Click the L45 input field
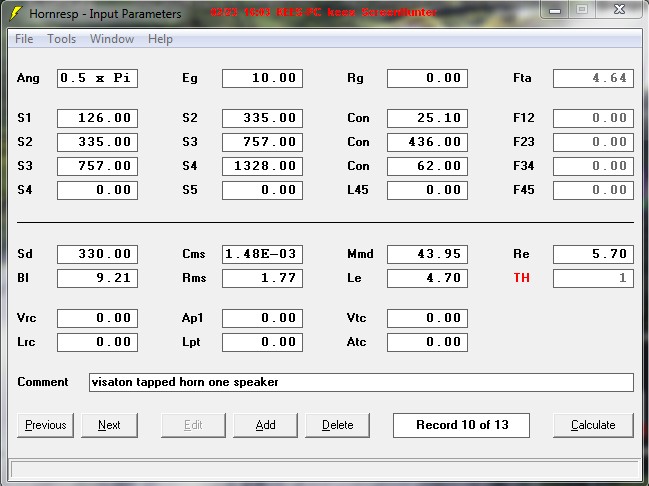The height and width of the screenshot is (486, 649). tap(428, 190)
